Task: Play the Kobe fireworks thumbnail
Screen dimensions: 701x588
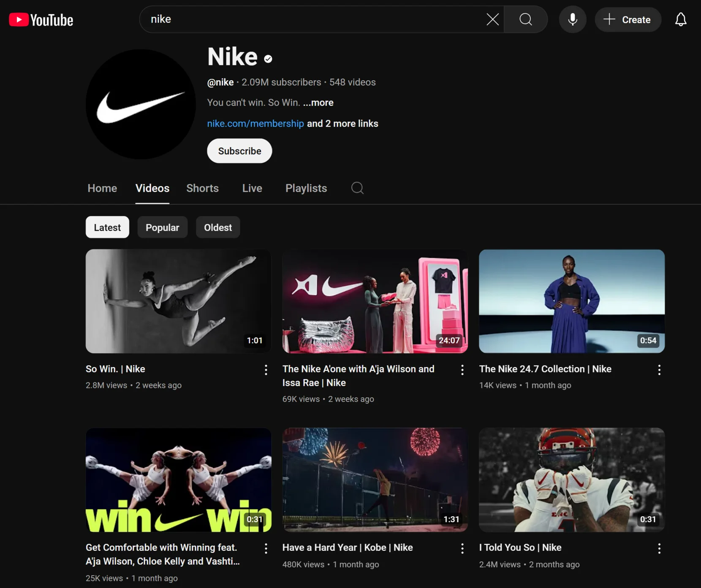Action: click(x=375, y=480)
